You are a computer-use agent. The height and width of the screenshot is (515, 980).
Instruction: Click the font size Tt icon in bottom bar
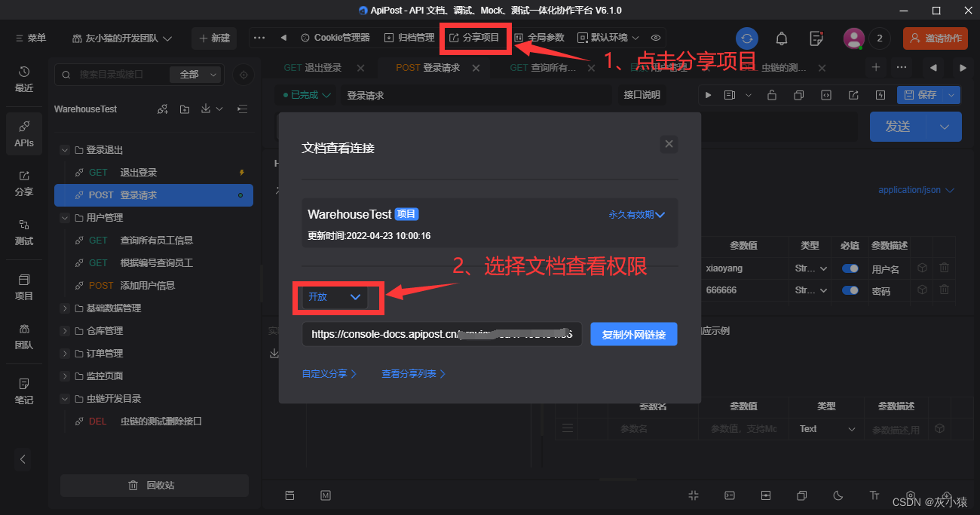point(874,495)
